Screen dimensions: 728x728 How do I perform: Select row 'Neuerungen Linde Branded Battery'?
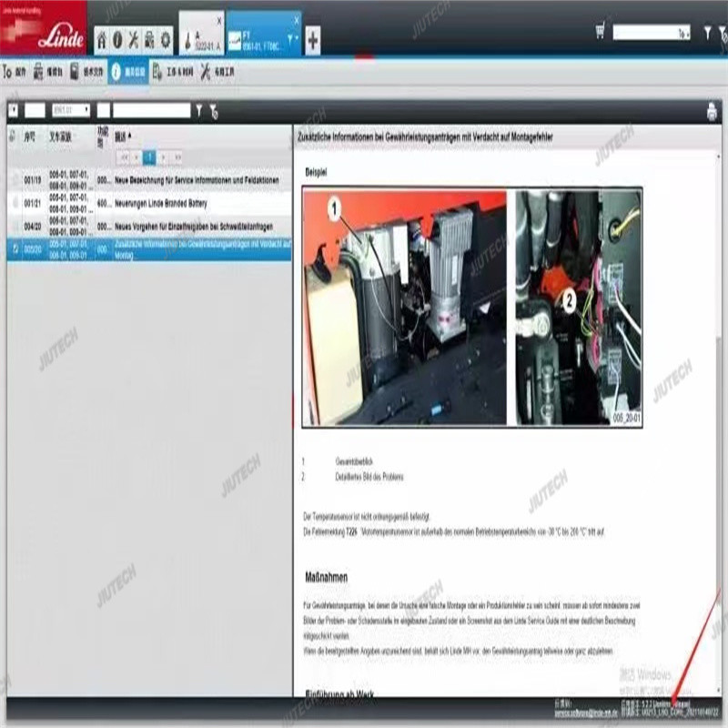pos(149,203)
